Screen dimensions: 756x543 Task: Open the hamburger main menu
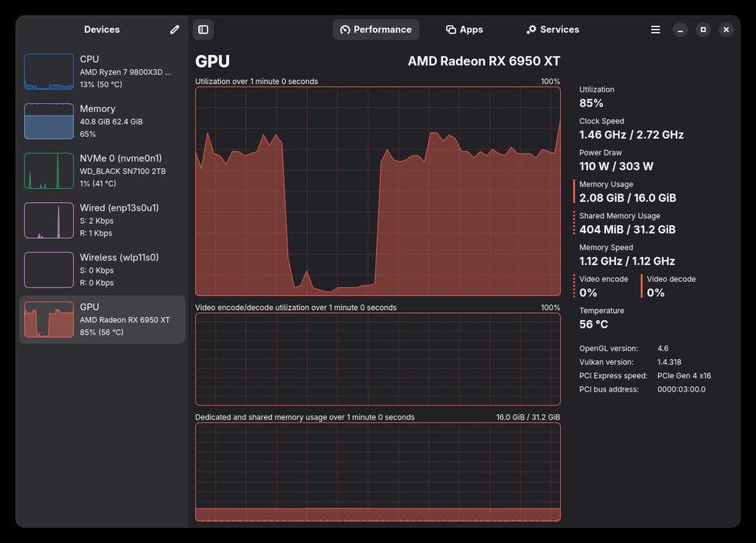tap(656, 30)
